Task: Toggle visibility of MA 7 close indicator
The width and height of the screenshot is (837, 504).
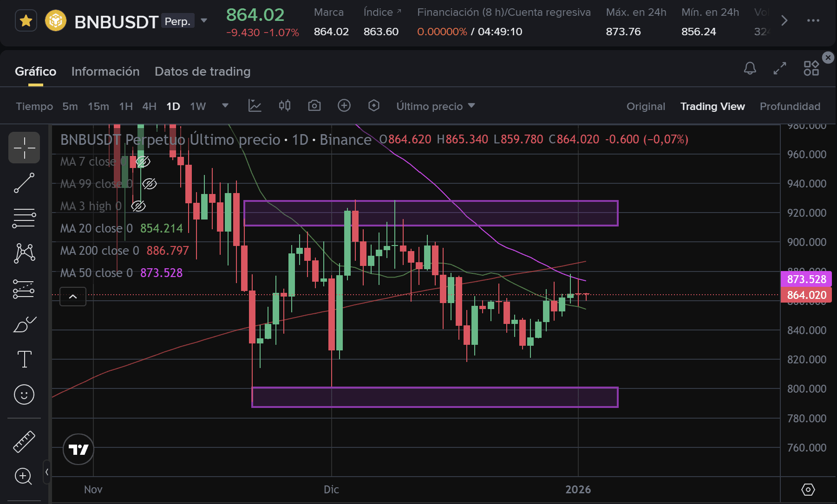Action: pos(143,162)
